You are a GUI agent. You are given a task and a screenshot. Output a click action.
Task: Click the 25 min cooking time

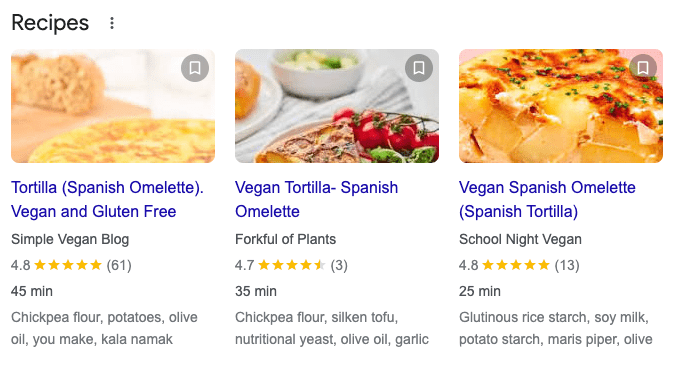(480, 291)
